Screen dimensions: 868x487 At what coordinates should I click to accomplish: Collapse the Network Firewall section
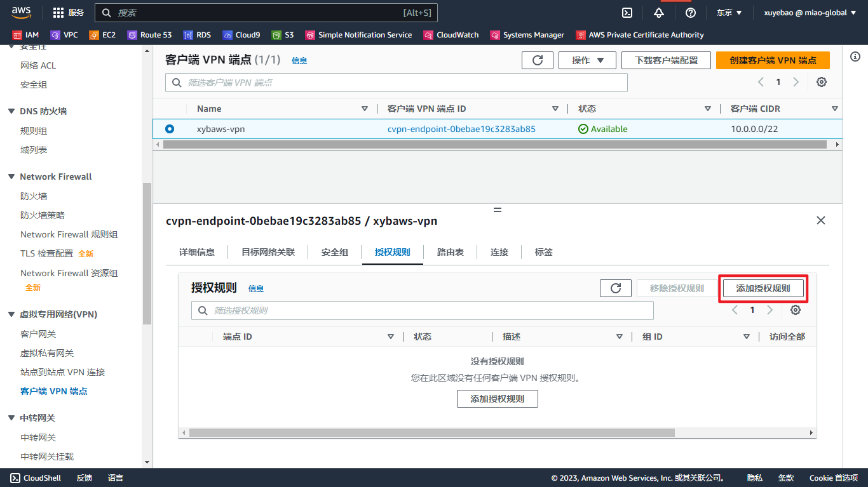tap(11, 177)
